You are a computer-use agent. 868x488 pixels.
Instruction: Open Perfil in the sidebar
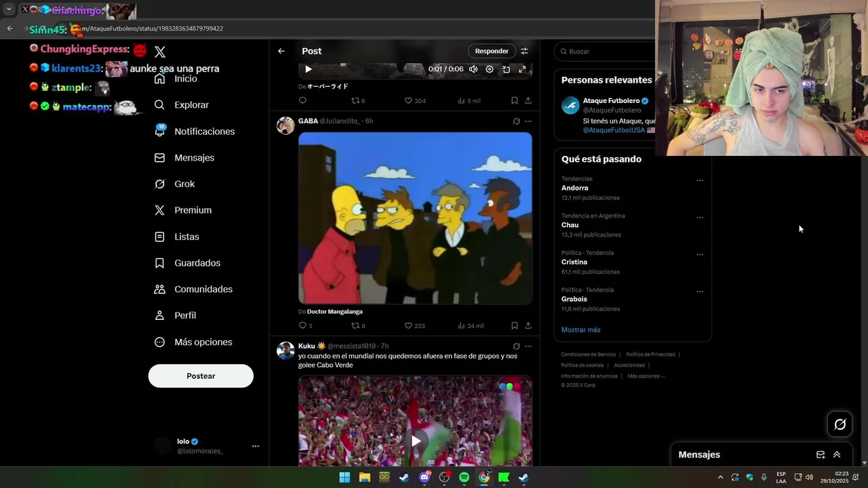[176, 315]
